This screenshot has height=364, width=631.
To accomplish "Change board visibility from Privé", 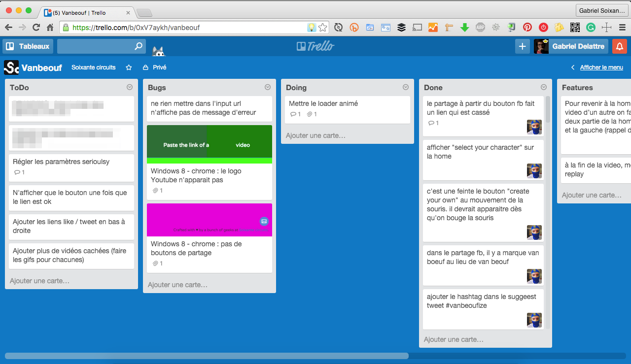I will pyautogui.click(x=154, y=67).
